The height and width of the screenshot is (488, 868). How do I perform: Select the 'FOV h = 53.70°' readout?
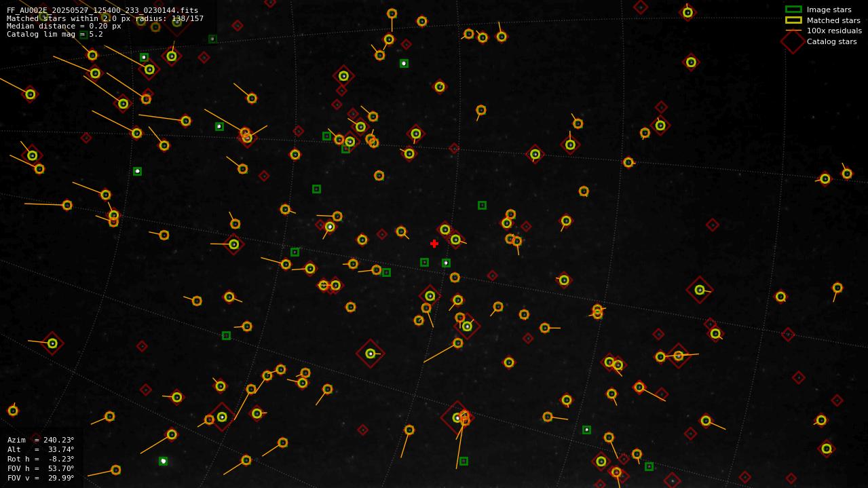coord(41,468)
